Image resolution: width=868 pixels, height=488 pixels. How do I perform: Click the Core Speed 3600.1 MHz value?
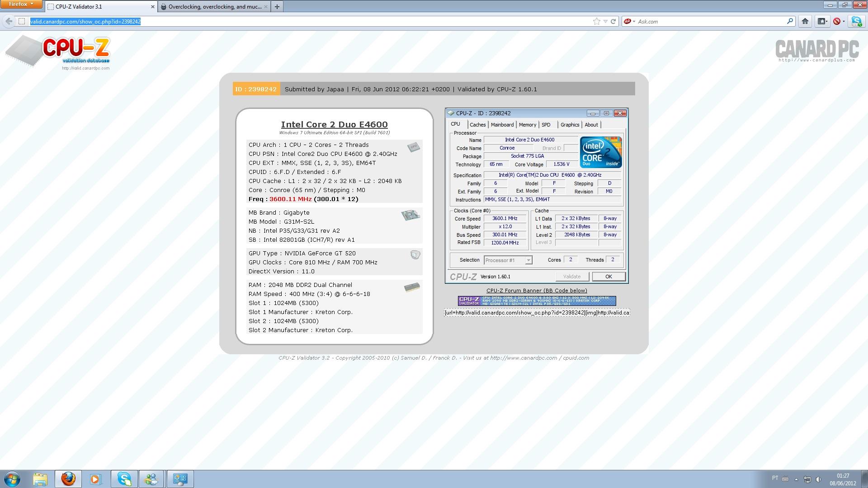pyautogui.click(x=505, y=219)
